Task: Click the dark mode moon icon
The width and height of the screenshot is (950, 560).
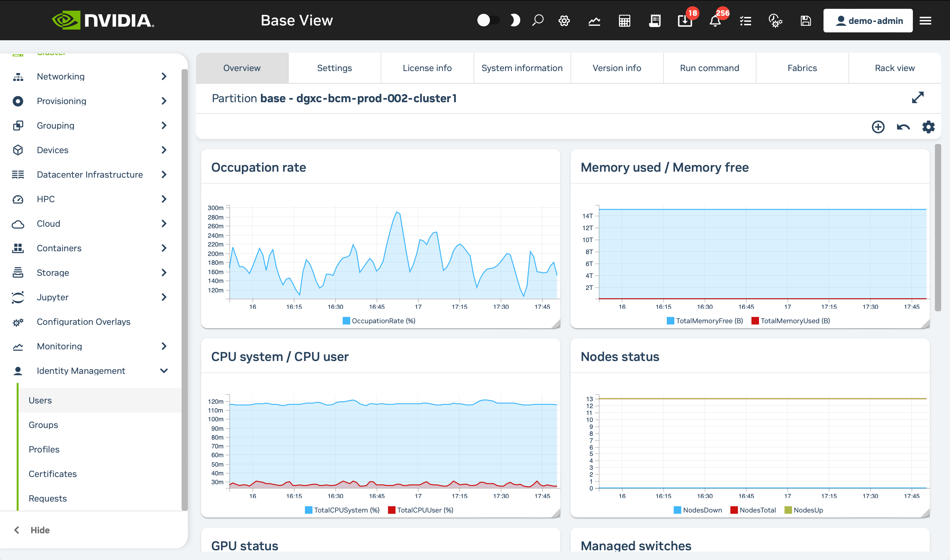Action: pyautogui.click(x=514, y=20)
